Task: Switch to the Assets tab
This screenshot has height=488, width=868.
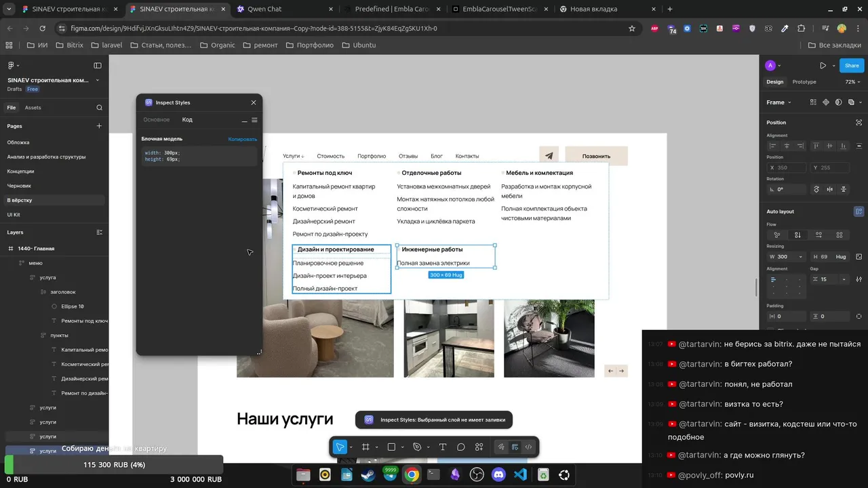Action: click(33, 108)
